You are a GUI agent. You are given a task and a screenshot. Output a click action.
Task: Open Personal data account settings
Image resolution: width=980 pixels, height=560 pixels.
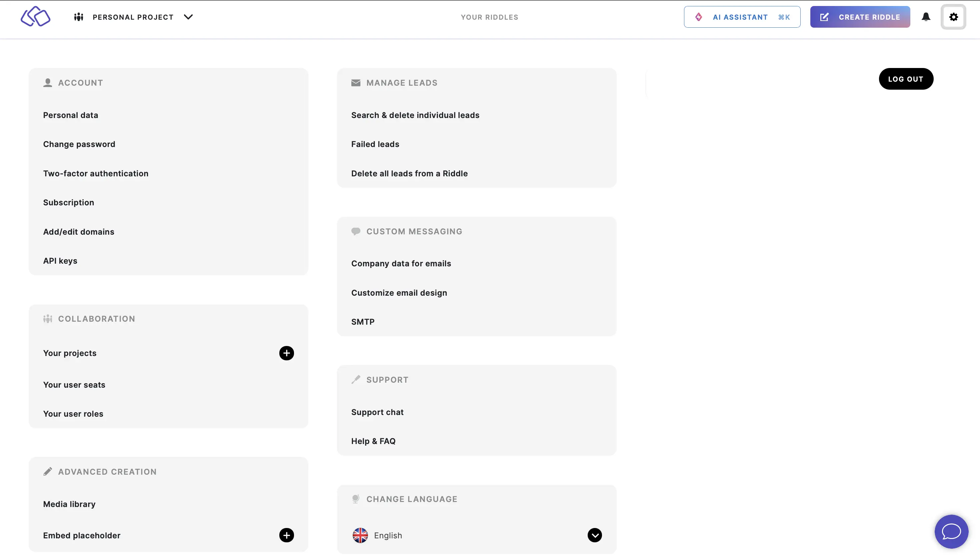(x=71, y=115)
